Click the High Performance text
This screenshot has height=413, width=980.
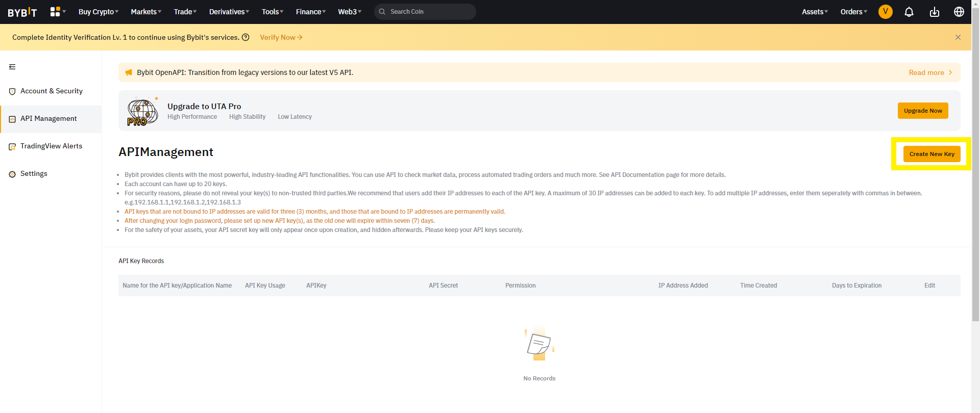pos(192,117)
